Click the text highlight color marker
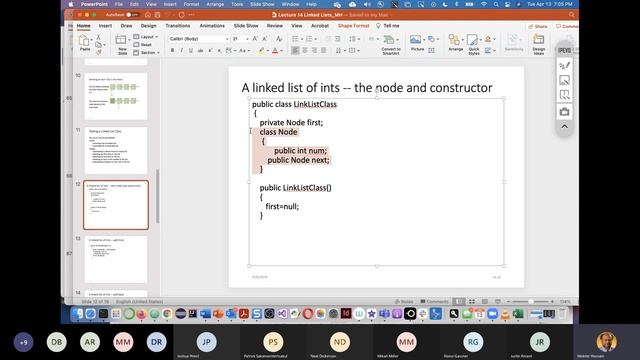Screen dimensions: 640x360 click(x=261, y=51)
